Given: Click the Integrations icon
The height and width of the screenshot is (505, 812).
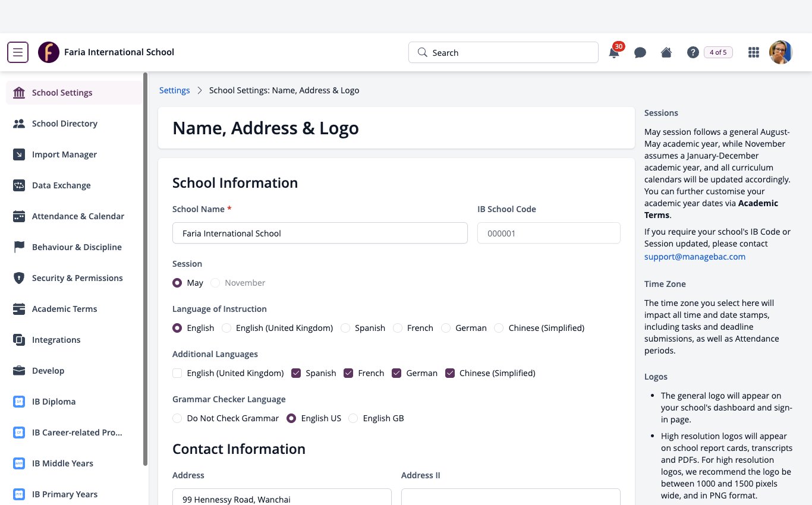Looking at the screenshot, I should (x=19, y=340).
